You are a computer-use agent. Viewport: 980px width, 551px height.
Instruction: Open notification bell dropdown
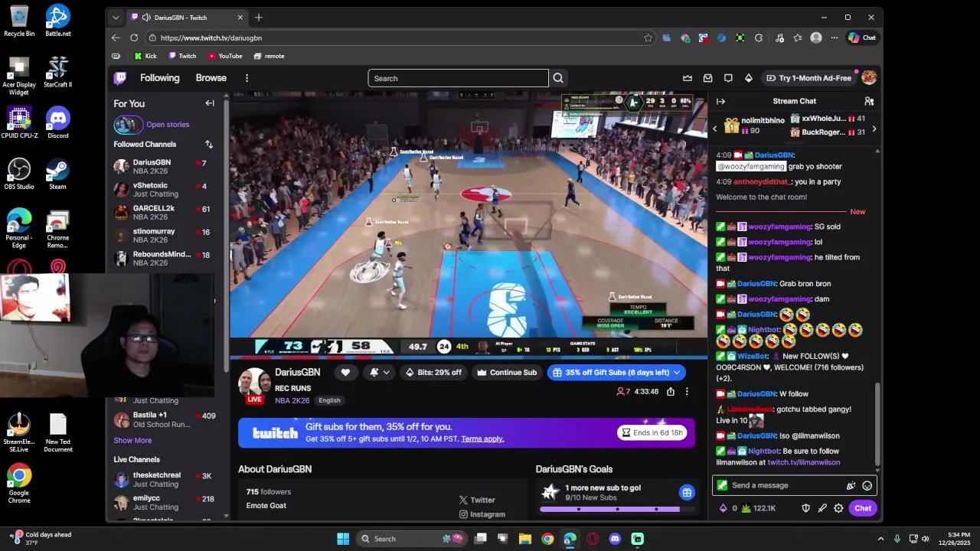click(380, 373)
